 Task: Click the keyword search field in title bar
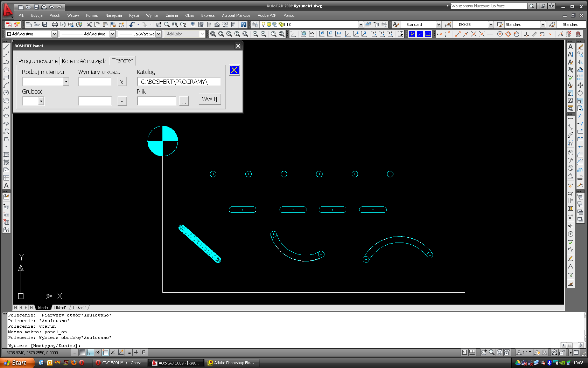489,6
